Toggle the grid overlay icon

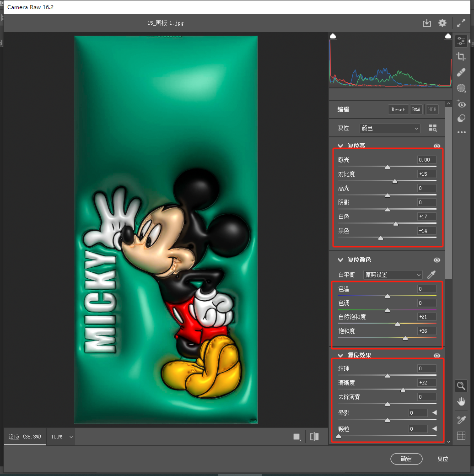point(461,436)
